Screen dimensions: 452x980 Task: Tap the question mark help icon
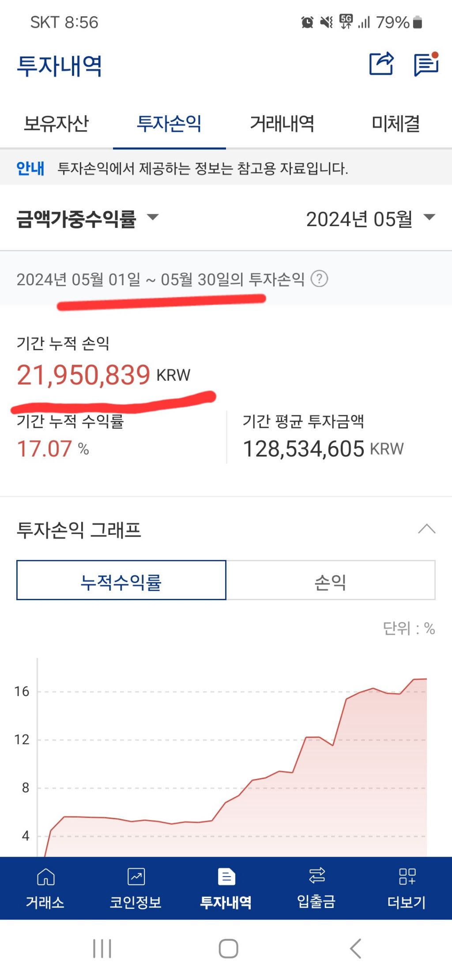pyautogui.click(x=319, y=279)
